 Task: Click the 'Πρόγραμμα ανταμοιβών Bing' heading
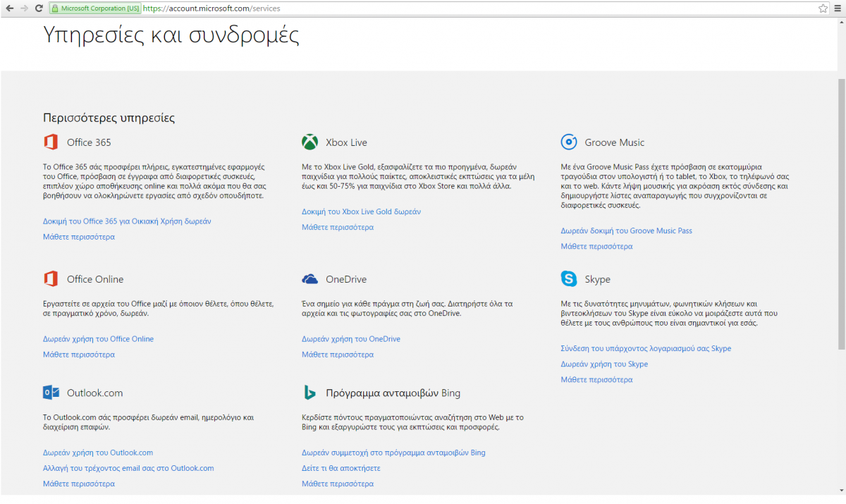click(393, 393)
